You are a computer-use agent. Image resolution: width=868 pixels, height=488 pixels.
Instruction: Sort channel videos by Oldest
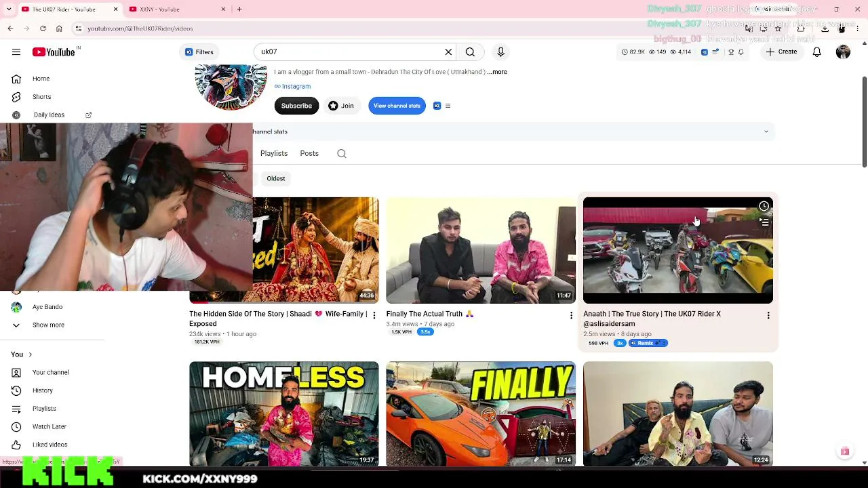coord(276,178)
